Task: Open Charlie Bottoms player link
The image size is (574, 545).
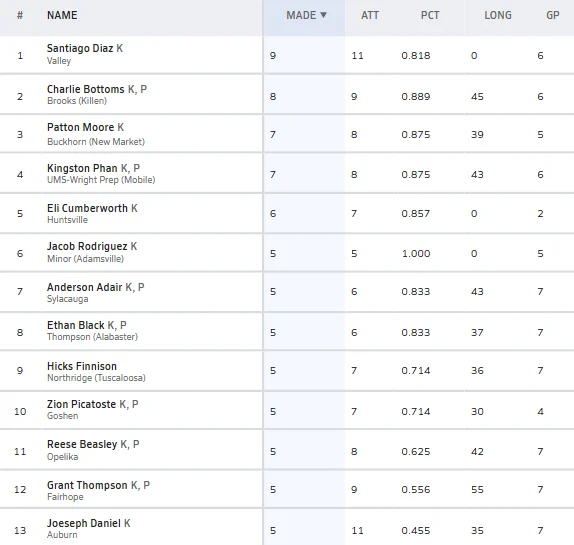Action: pyautogui.click(x=86, y=89)
